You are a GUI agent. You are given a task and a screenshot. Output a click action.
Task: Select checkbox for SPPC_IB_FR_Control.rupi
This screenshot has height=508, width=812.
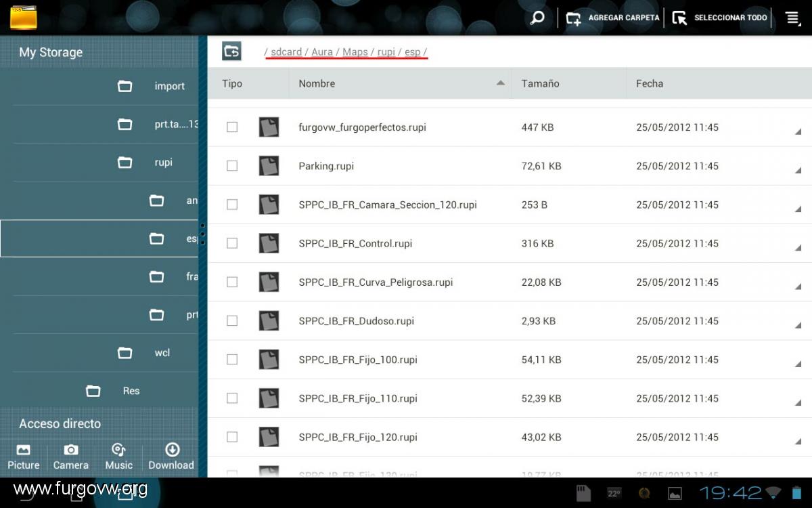pos(232,243)
